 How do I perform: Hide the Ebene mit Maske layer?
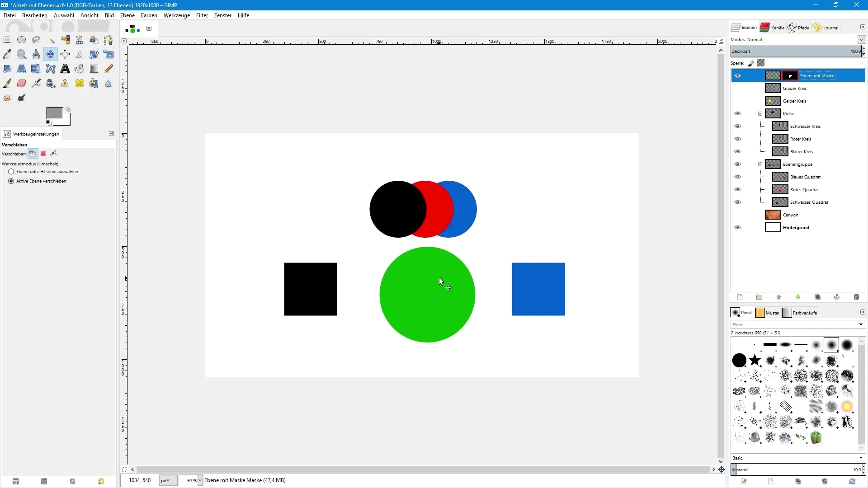(x=738, y=76)
